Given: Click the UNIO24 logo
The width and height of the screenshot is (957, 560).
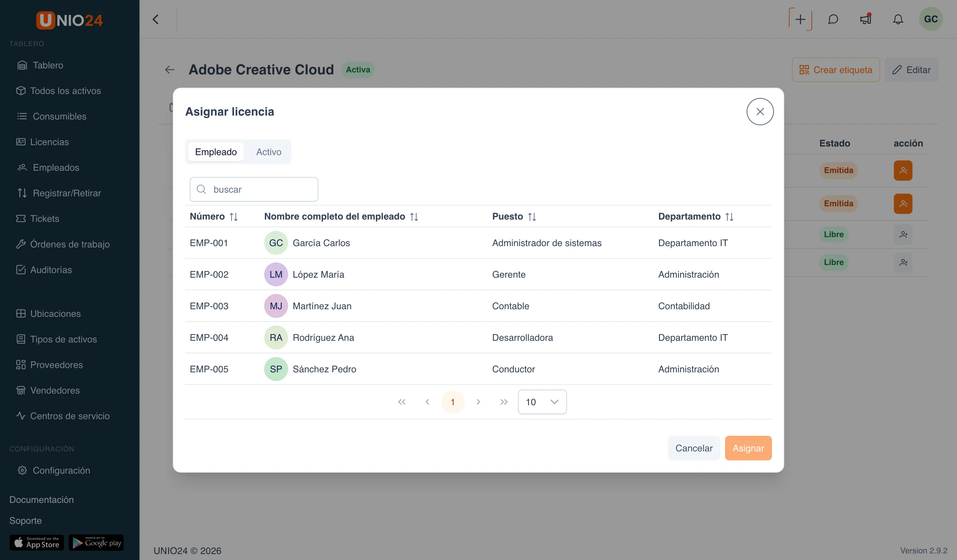Looking at the screenshot, I should pyautogui.click(x=69, y=20).
